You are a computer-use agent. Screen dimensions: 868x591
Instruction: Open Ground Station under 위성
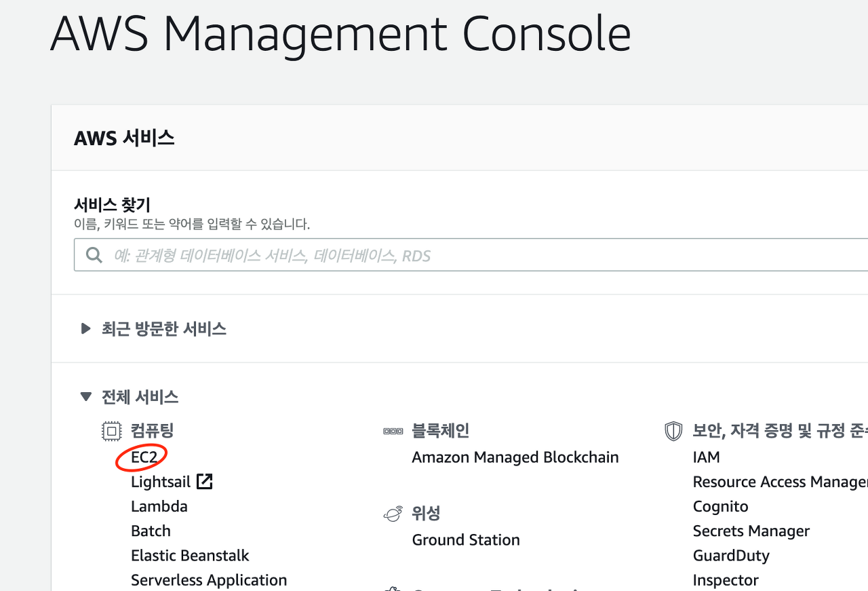coord(466,539)
